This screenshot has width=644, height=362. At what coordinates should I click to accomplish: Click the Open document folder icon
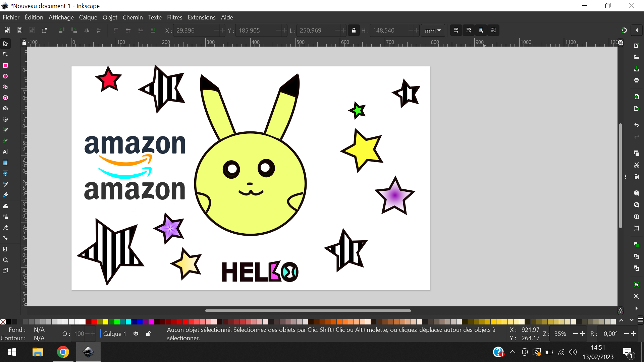[x=636, y=57]
